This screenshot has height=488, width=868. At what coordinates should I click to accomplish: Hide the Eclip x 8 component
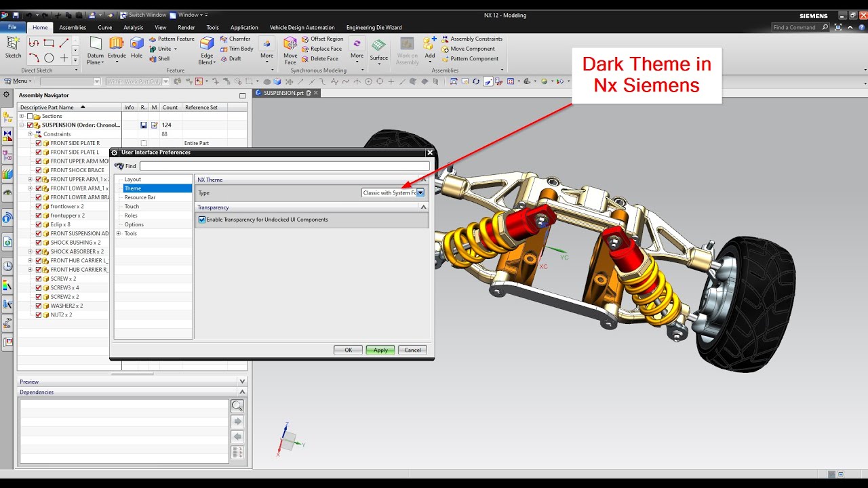click(39, 225)
